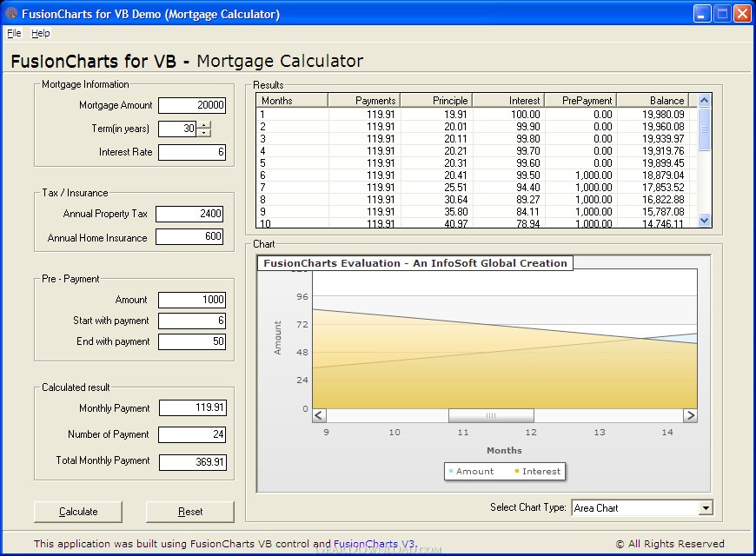
Task: Click balance value 18,879.04
Action: coord(663,175)
